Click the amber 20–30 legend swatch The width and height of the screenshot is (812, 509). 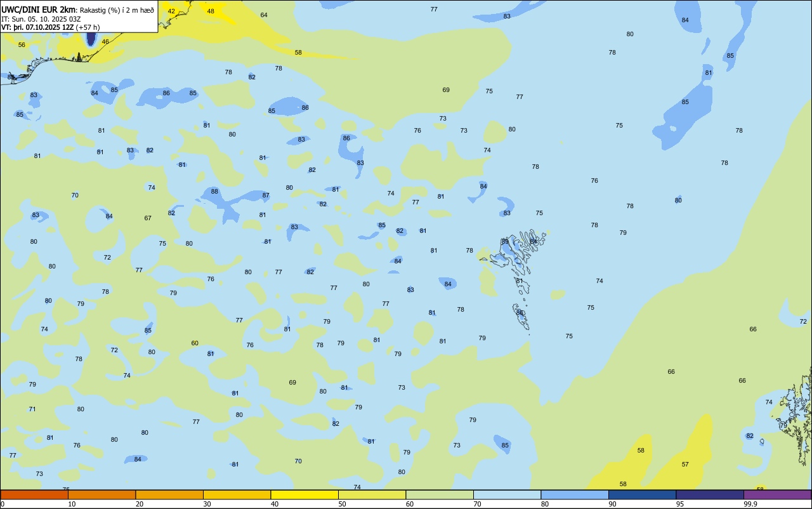[169, 494]
